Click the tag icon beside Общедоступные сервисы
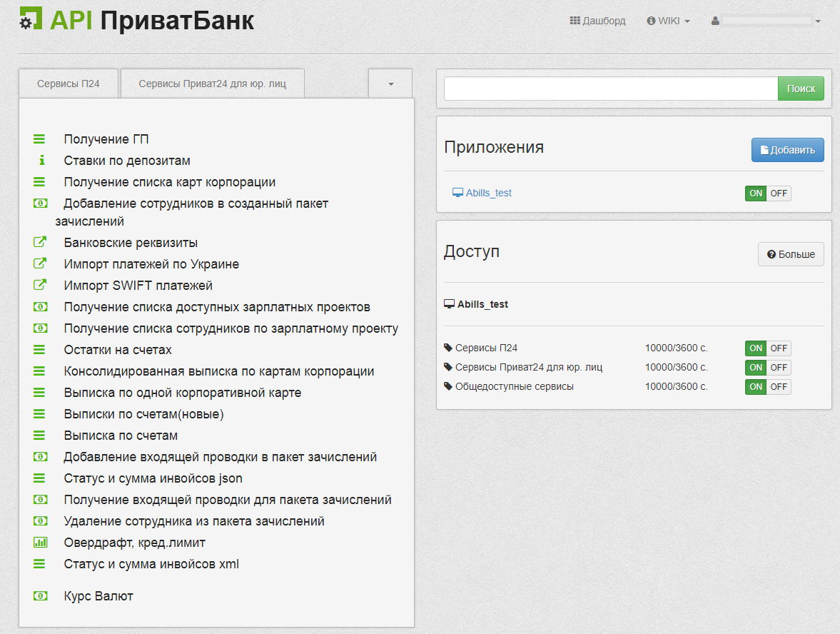Screen dimensions: 840x634 click(x=448, y=386)
